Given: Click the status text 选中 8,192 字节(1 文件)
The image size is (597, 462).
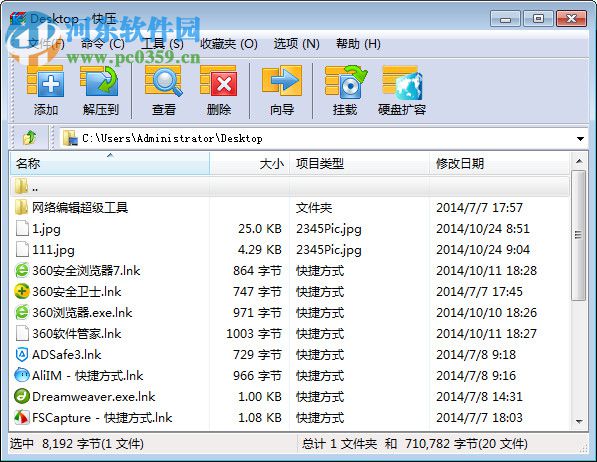Looking at the screenshot, I should [77, 443].
